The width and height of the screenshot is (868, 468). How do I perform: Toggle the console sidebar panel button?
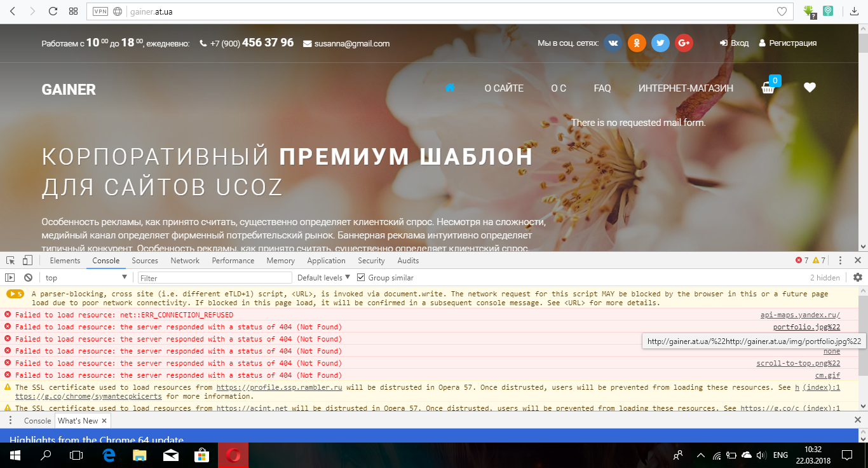point(10,278)
